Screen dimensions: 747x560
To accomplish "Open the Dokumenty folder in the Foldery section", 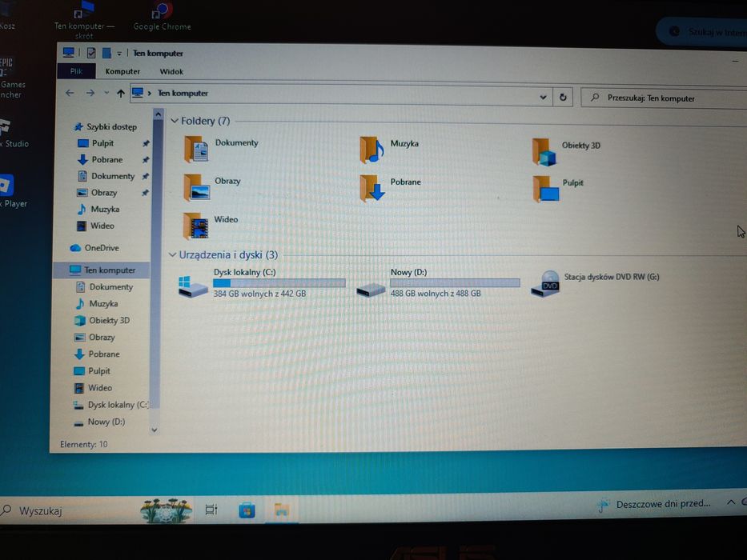I will tap(222, 148).
